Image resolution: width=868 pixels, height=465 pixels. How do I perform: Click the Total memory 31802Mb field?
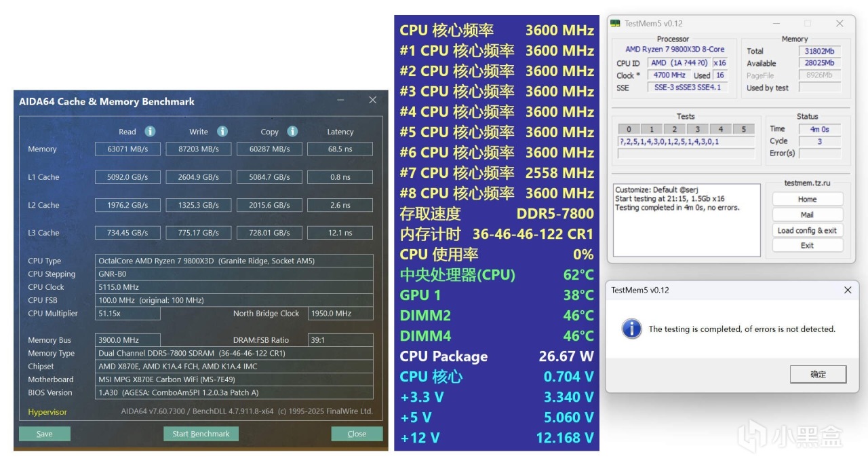pyautogui.click(x=819, y=51)
